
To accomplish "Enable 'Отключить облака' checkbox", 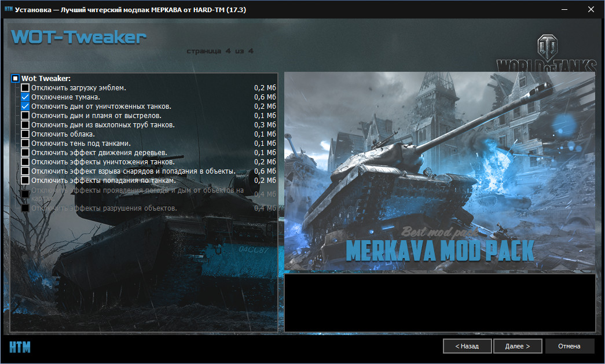I will click(25, 134).
